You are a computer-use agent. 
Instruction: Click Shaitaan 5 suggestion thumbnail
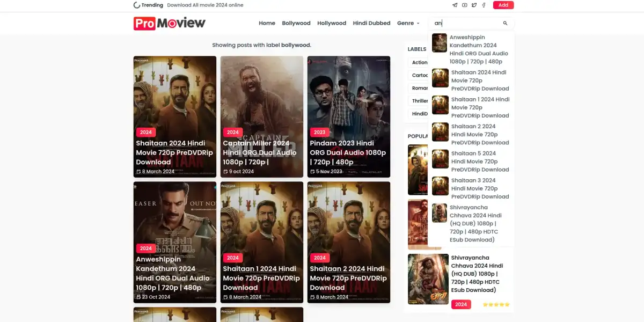[x=440, y=159]
